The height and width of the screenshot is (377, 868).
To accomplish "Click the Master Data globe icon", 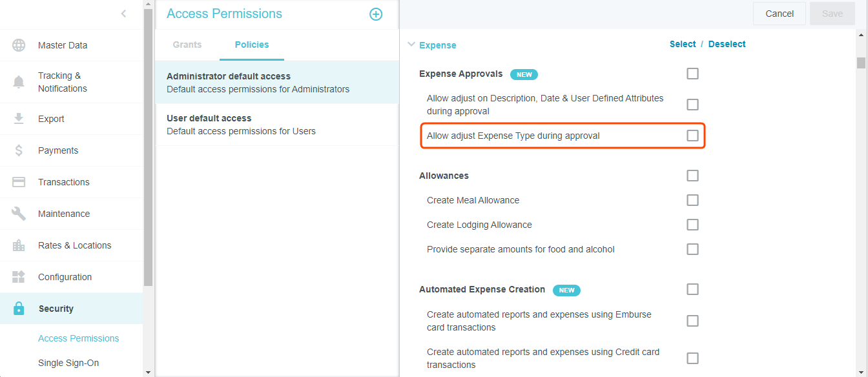I will pyautogui.click(x=19, y=45).
